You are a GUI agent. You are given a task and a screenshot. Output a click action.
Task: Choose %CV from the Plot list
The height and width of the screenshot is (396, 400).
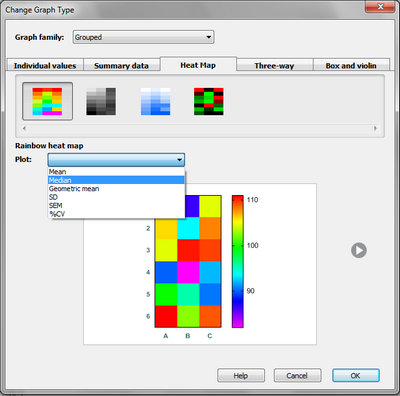pyautogui.click(x=116, y=214)
